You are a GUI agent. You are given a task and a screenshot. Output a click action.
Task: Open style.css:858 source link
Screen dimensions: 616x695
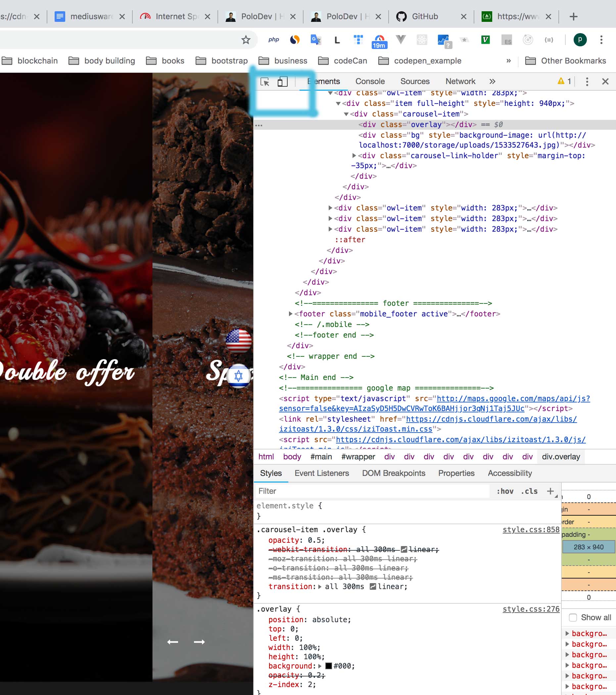click(531, 530)
